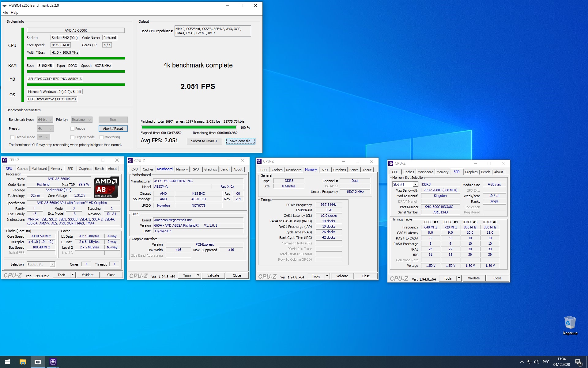Switch to CPU-Z taskbar icon
The height and width of the screenshot is (368, 588).
coord(53,362)
